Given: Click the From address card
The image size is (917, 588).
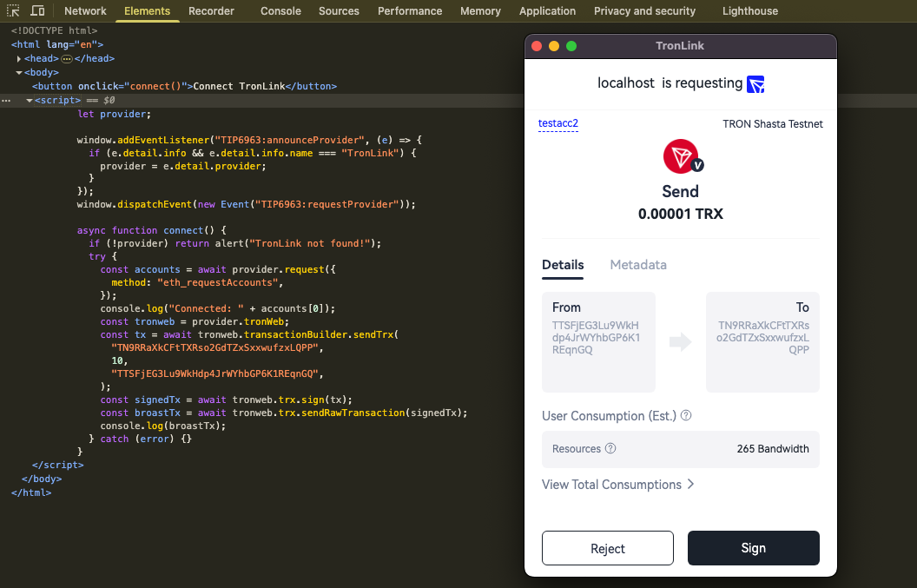Looking at the screenshot, I should tap(598, 342).
